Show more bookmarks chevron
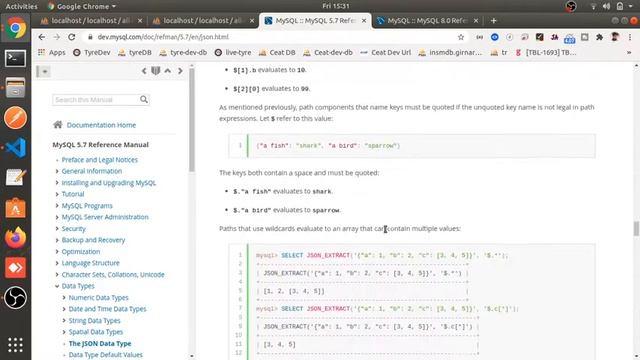Screen dimensions: 640x360 [x=629, y=52]
